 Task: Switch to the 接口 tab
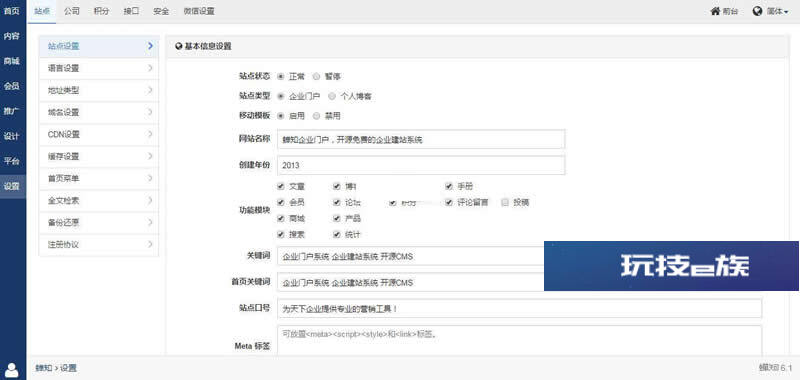click(x=131, y=11)
